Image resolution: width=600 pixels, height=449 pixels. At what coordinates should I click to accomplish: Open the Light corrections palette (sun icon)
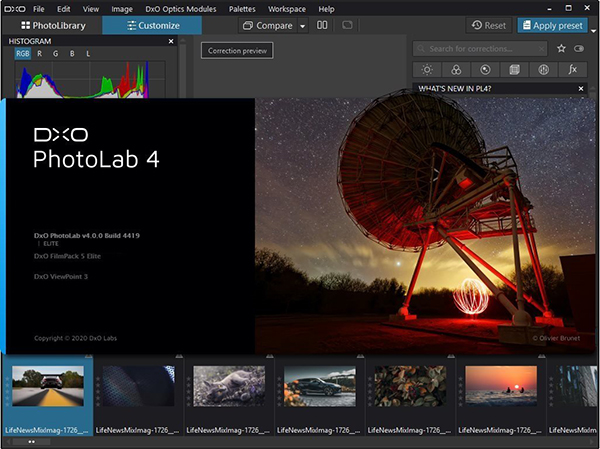pyautogui.click(x=427, y=70)
